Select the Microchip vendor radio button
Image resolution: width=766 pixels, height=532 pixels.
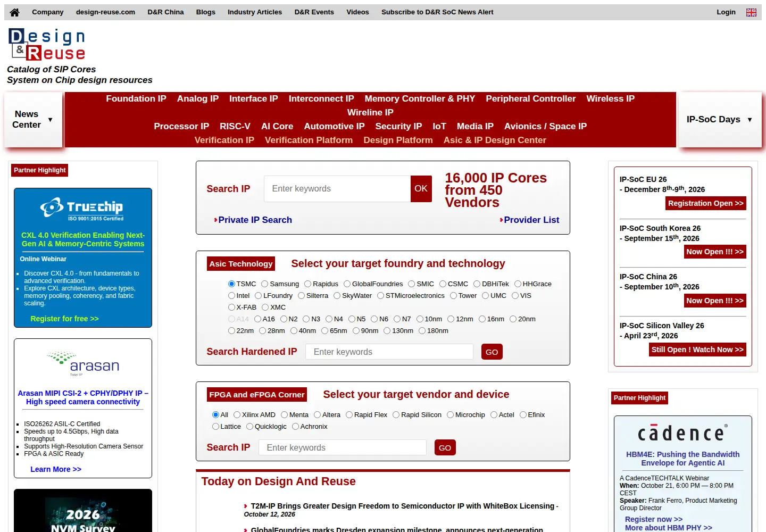(x=451, y=415)
